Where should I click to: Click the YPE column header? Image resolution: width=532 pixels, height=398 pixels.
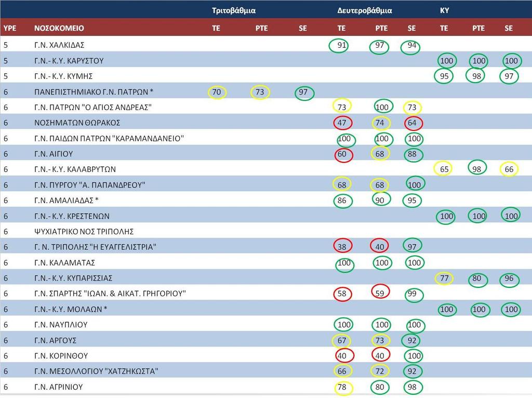[x=10, y=28]
